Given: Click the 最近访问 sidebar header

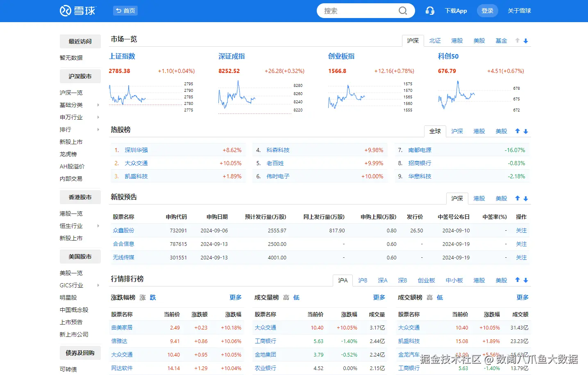Looking at the screenshot, I should point(80,41).
